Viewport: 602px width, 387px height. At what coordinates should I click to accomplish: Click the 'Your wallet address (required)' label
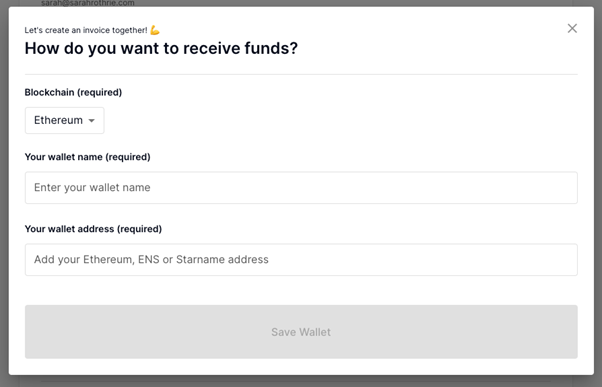(93, 229)
